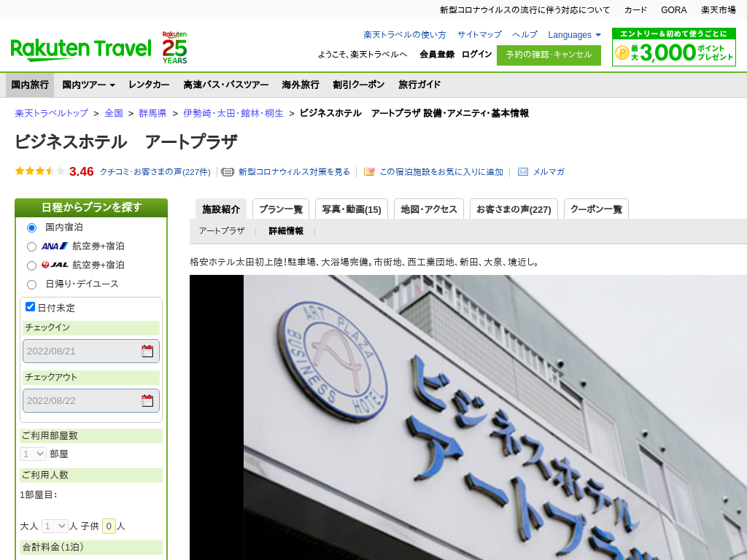Open the 割引クーポン nav item

(359, 85)
